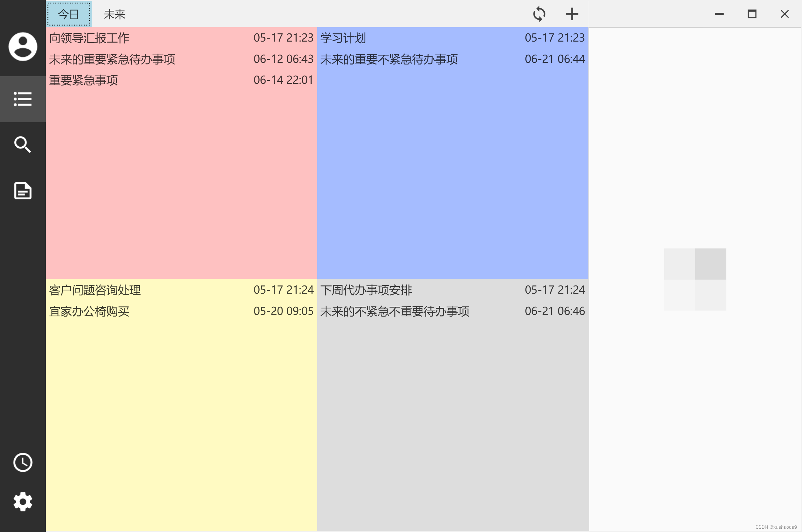Select the 客户问题咨询处理 task
Viewport: 802px width, 532px height.
point(95,290)
